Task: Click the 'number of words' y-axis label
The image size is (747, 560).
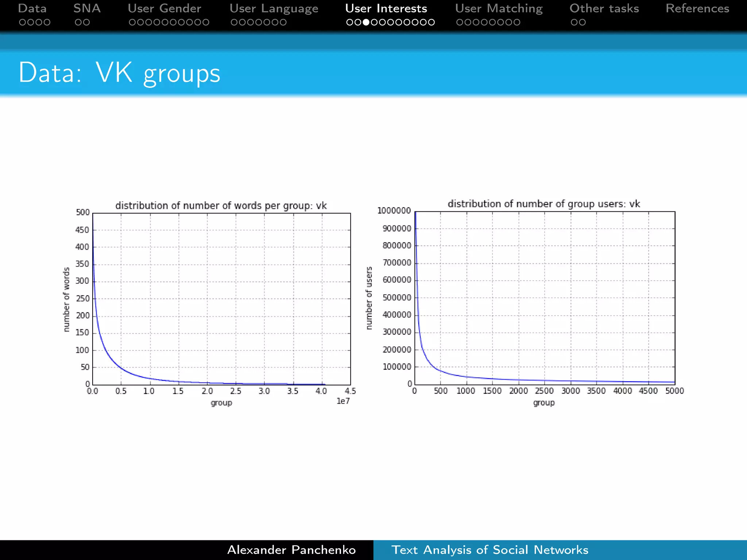Action: (66, 300)
